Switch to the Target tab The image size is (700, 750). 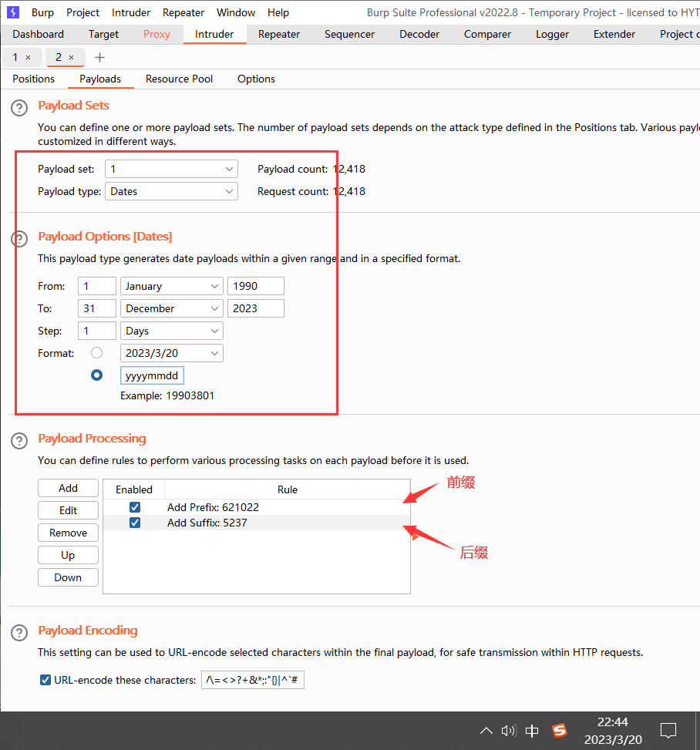pos(103,35)
